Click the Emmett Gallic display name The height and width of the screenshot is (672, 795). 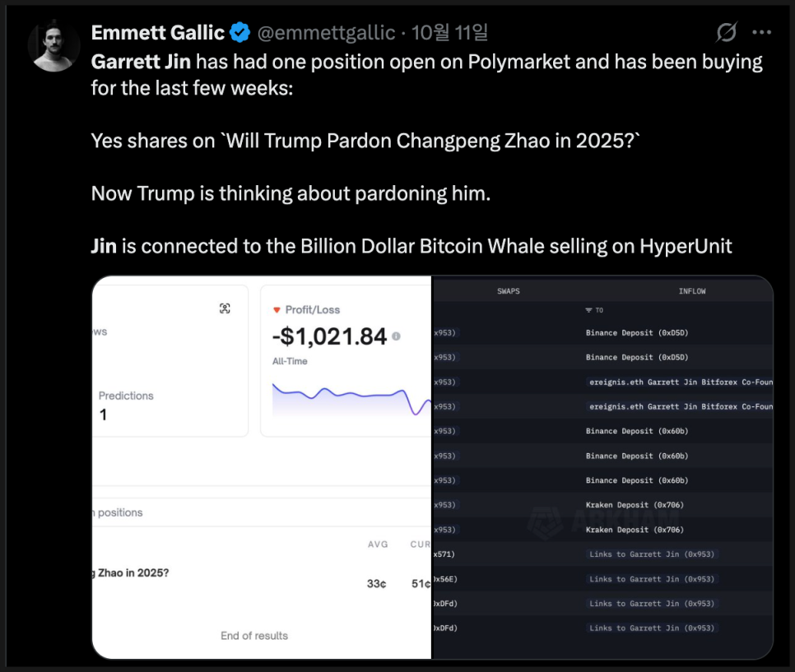[x=157, y=33]
